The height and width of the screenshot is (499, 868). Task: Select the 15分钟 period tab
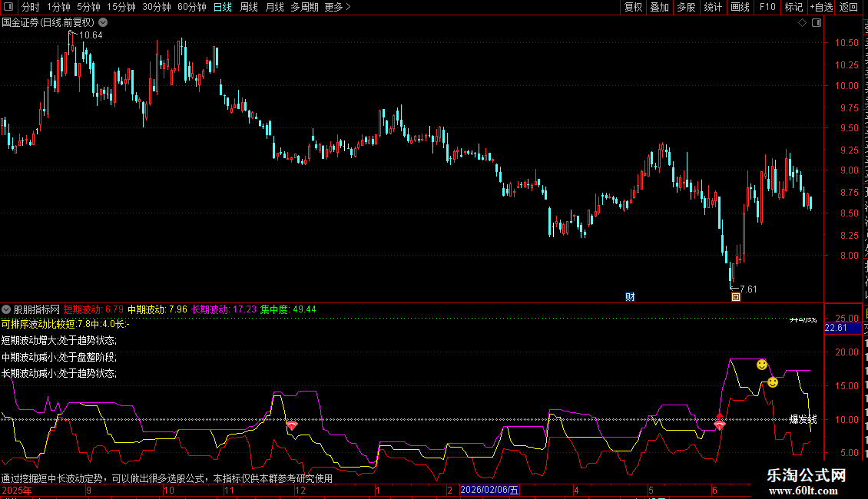click(121, 7)
